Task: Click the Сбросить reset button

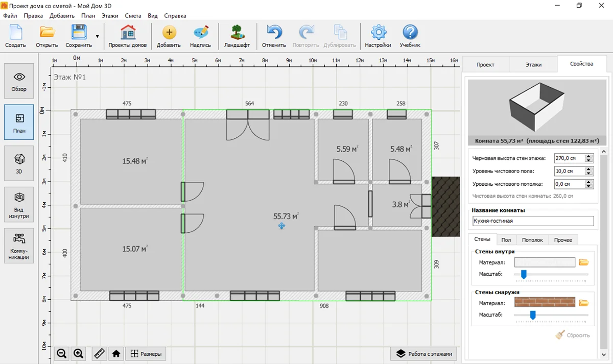Action: point(573,335)
